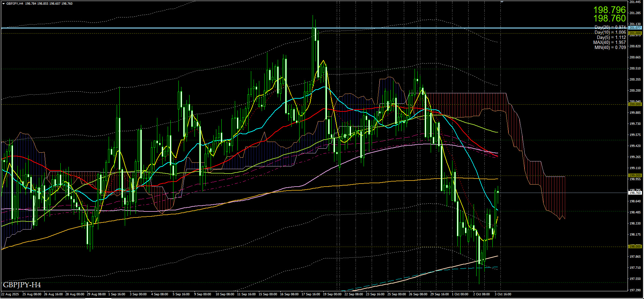644x299 pixels.
Task: Click the GBPJPY-H4 watermark text label
Action: [22, 285]
